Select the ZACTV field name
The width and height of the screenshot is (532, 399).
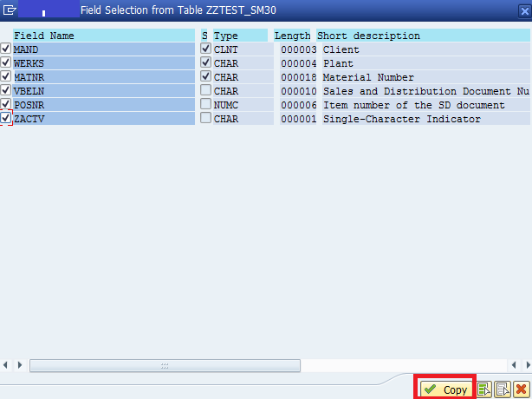[x=104, y=119]
